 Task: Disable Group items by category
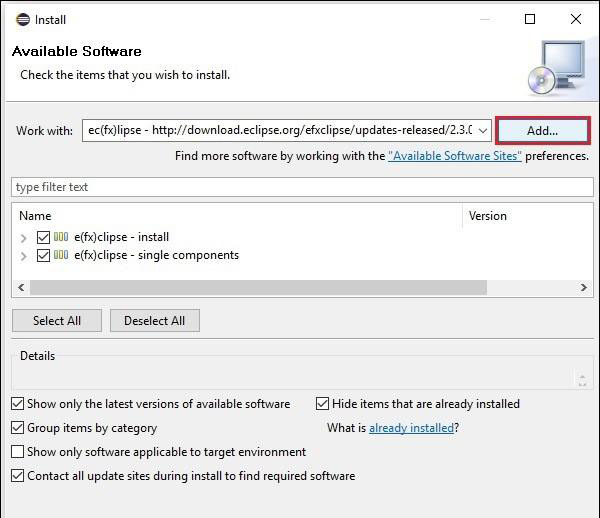coord(18,428)
